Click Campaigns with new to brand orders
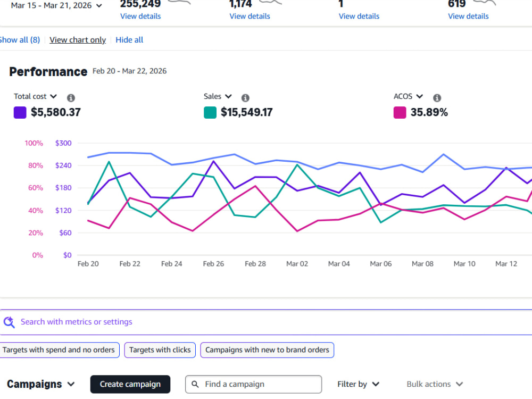 point(267,350)
